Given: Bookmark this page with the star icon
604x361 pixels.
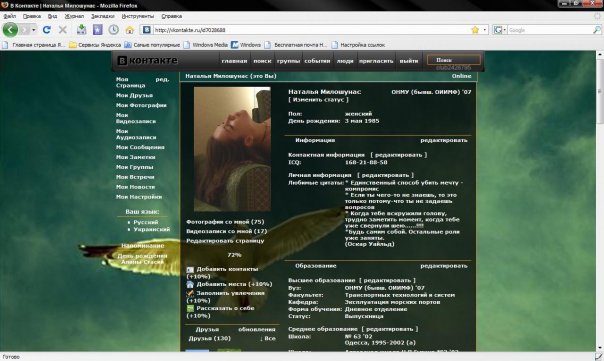Looking at the screenshot, I should (x=475, y=30).
